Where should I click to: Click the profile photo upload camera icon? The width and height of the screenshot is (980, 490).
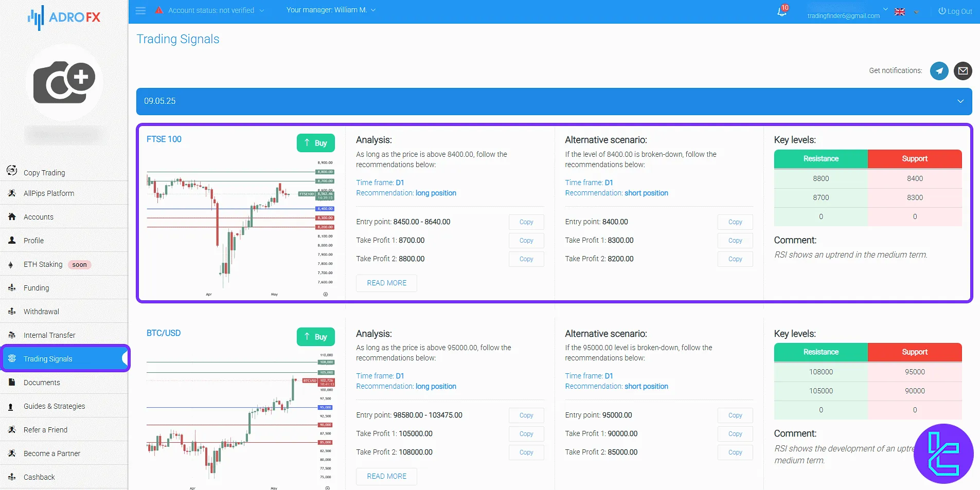(64, 82)
